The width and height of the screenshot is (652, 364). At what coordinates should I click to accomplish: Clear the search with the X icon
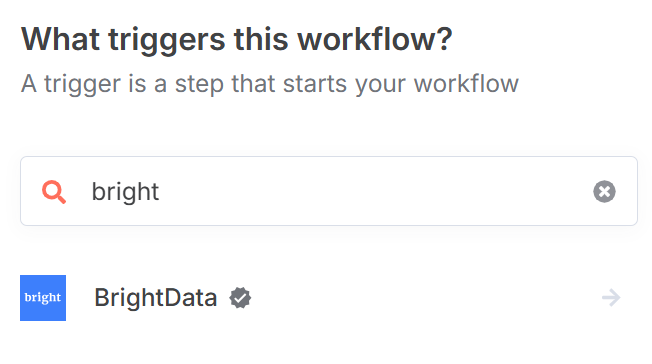coord(604,191)
